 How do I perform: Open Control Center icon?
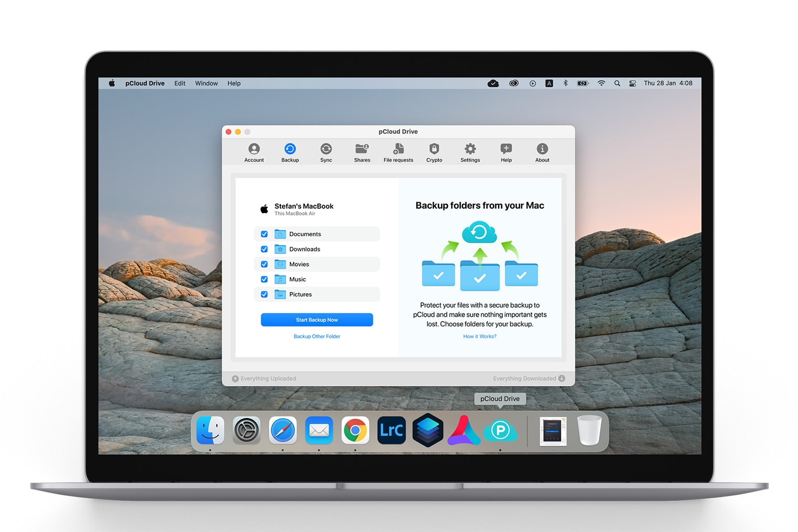click(x=633, y=84)
